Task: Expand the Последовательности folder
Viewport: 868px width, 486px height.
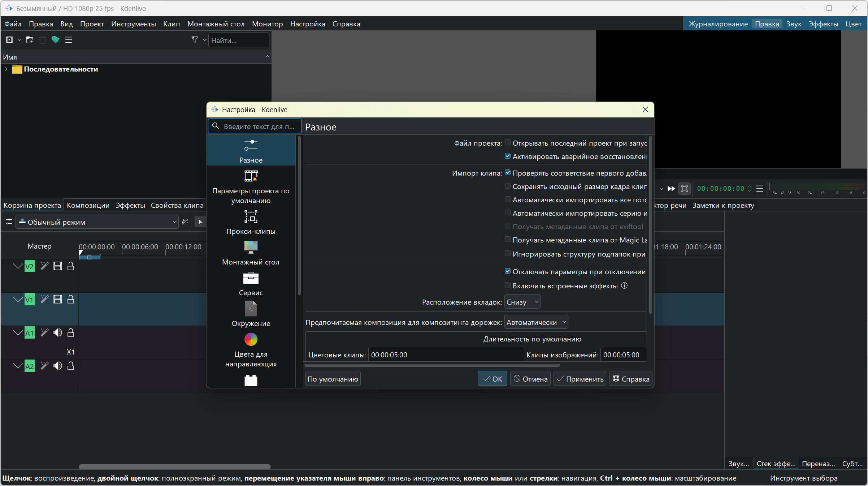Action: click(x=6, y=69)
